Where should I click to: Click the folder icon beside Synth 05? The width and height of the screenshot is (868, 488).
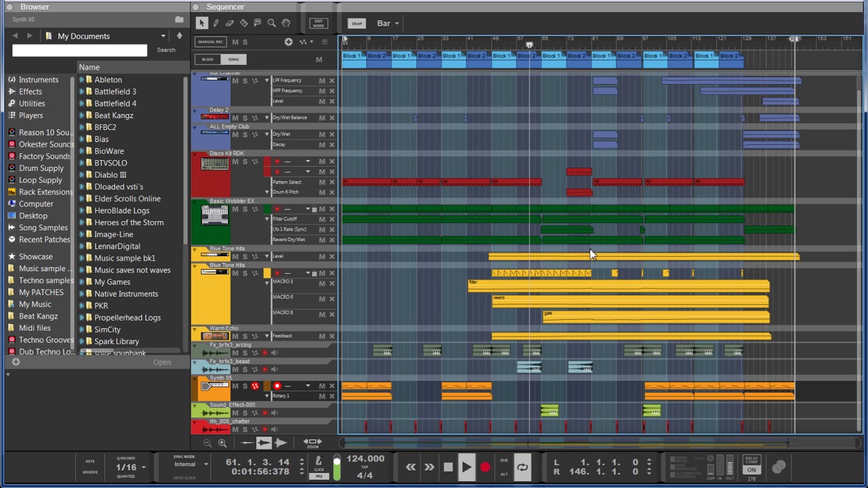click(x=179, y=20)
